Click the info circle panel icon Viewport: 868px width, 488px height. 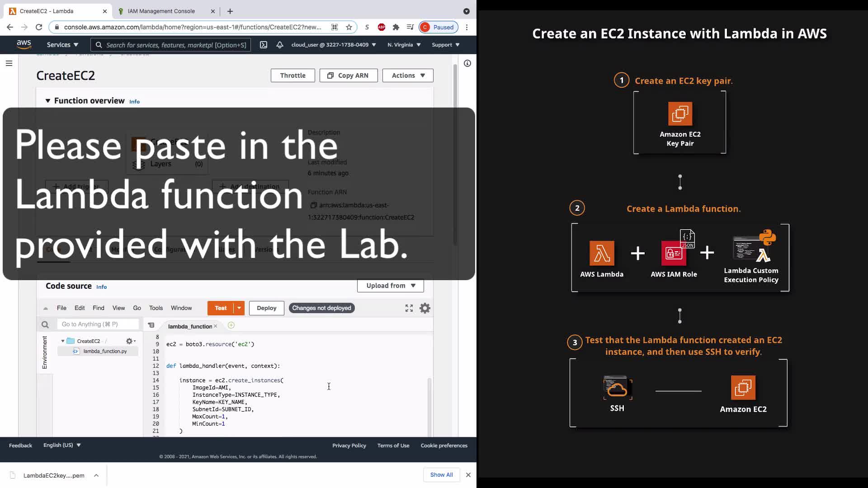click(x=467, y=63)
